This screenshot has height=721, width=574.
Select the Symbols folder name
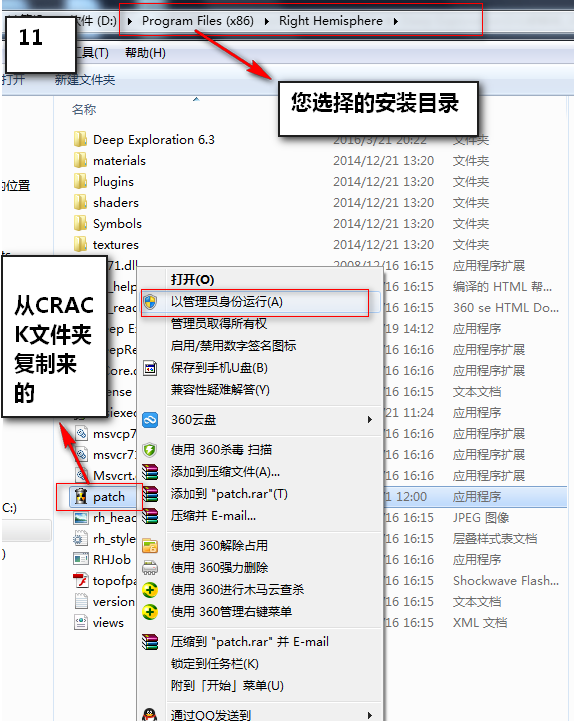tap(117, 224)
